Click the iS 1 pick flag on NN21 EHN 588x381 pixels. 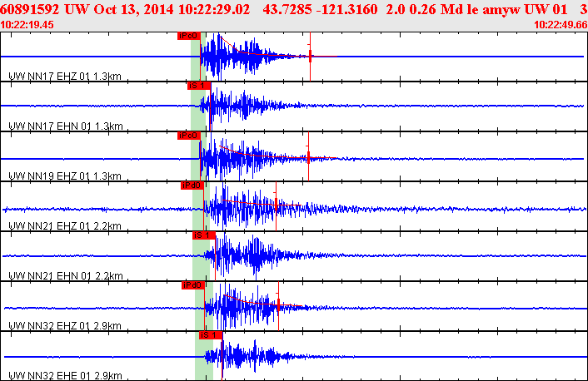coord(203,235)
